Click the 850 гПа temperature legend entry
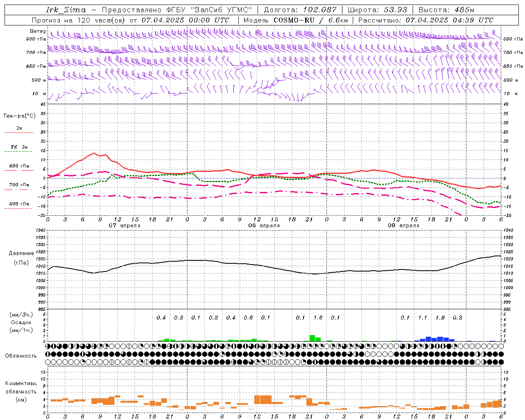Viewport: 525px width, 420px height. coord(19,166)
